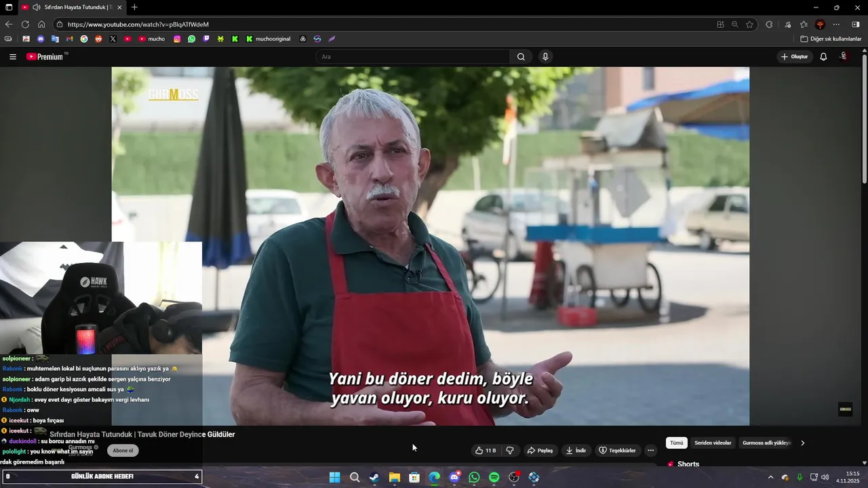Screen dimensions: 868x488
Task: Open Steam from taskbar
Action: (374, 477)
